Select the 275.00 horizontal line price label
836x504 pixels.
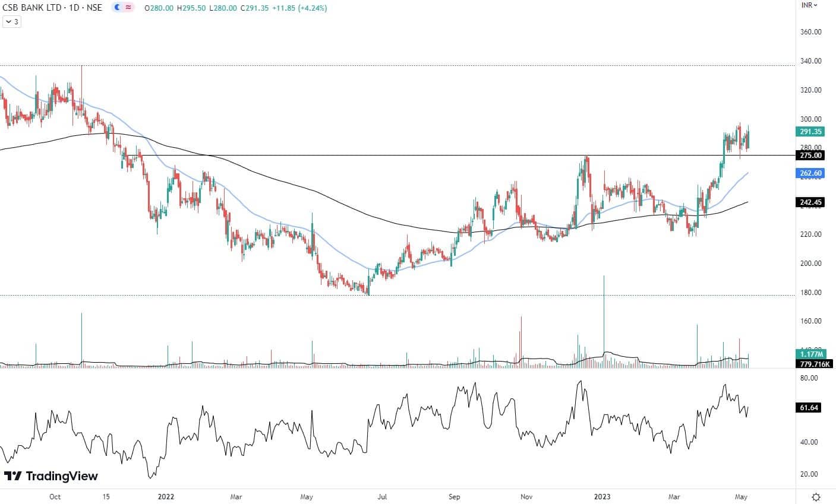809,156
